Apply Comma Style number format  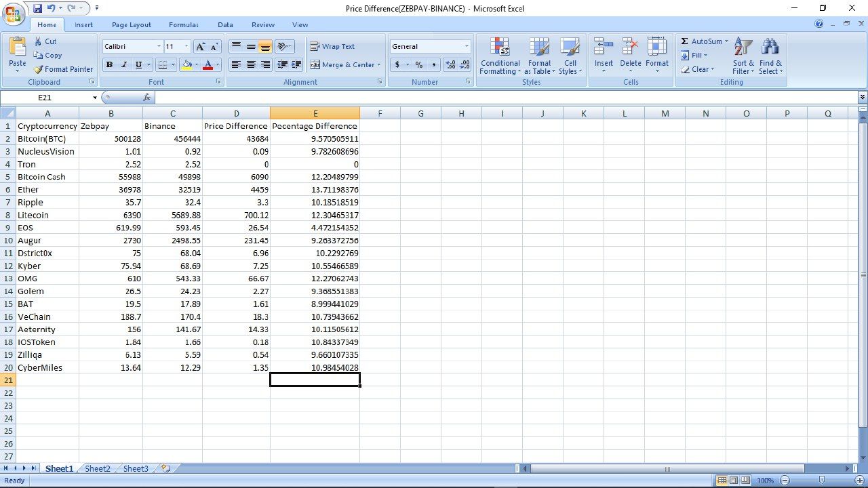(433, 65)
